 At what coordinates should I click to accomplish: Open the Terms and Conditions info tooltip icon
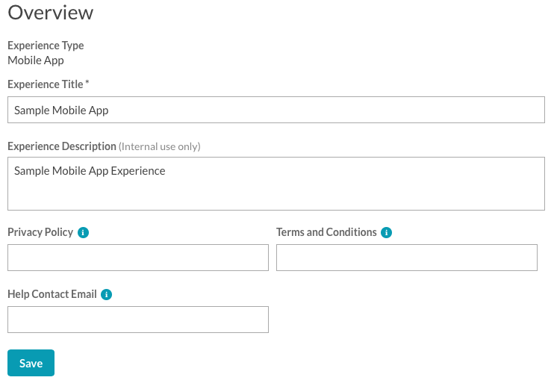(386, 232)
